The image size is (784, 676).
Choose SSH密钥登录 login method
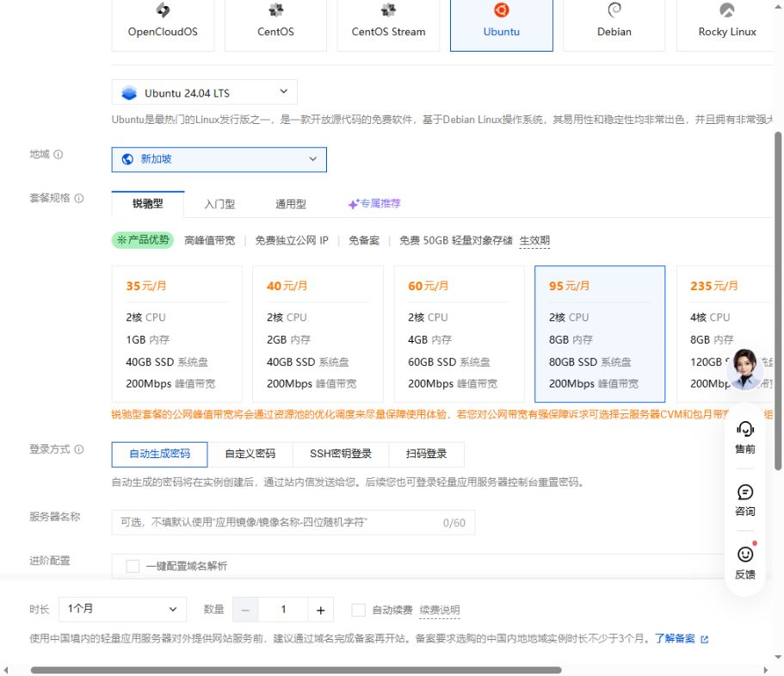(341, 454)
